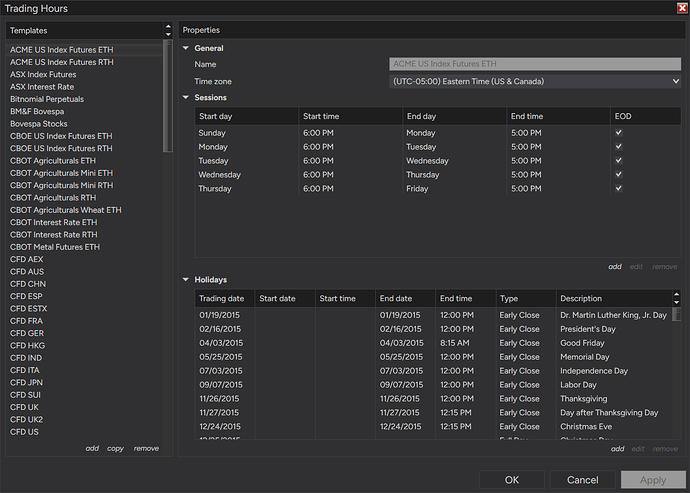Select CFD JPN template
The width and height of the screenshot is (690, 493).
pos(85,383)
